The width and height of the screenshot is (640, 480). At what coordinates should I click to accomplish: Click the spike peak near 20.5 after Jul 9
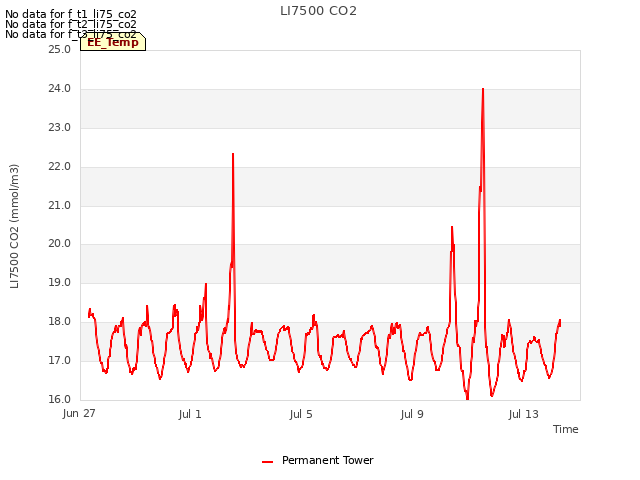click(452, 227)
